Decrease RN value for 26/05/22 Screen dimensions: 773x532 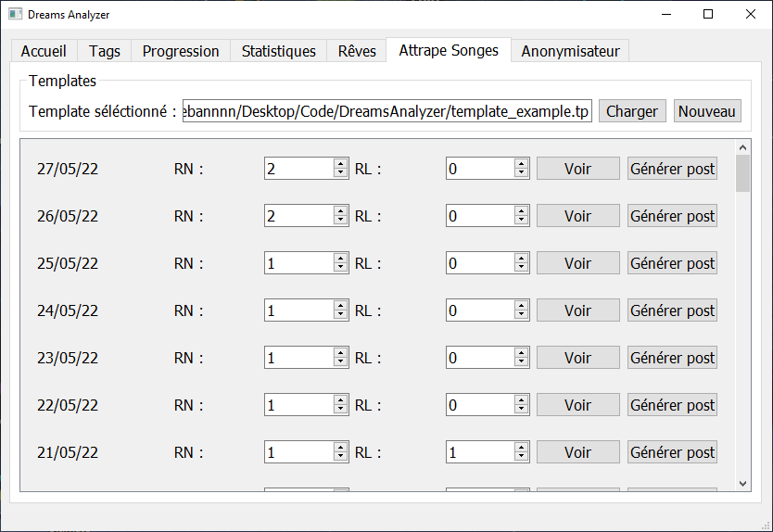pos(340,221)
